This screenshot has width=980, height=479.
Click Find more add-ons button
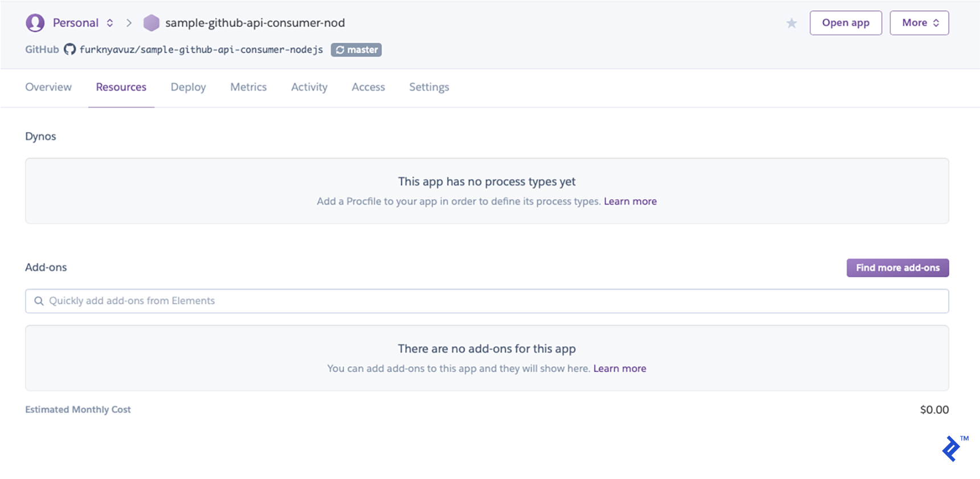tap(897, 268)
